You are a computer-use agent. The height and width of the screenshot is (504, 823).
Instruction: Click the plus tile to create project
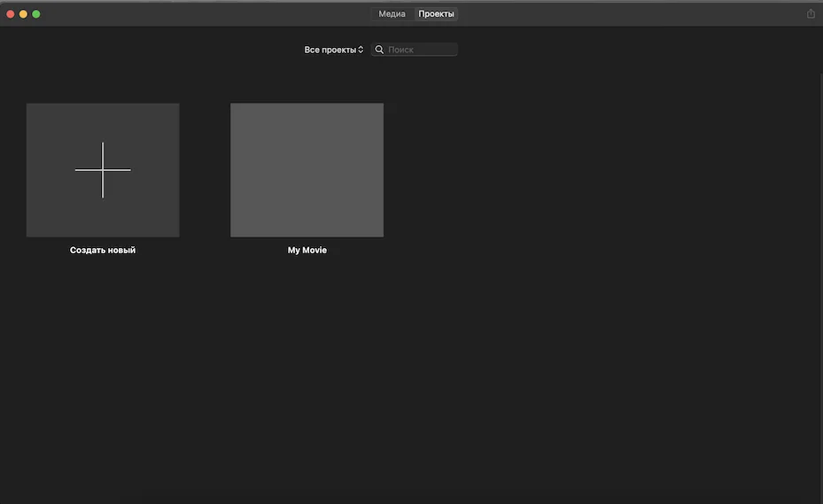point(103,170)
